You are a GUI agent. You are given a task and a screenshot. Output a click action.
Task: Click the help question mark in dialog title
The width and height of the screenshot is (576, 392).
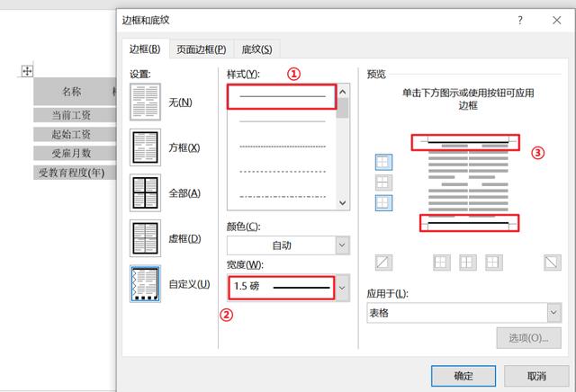[520, 20]
